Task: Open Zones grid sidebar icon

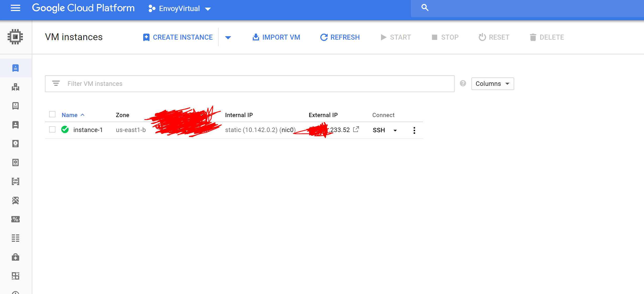Action: click(x=16, y=276)
